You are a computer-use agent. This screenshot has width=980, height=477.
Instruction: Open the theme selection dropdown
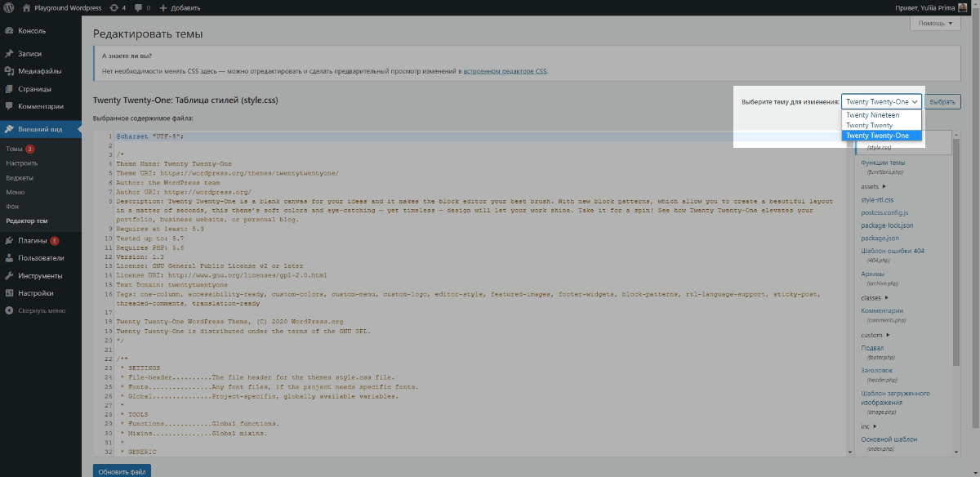coord(881,102)
